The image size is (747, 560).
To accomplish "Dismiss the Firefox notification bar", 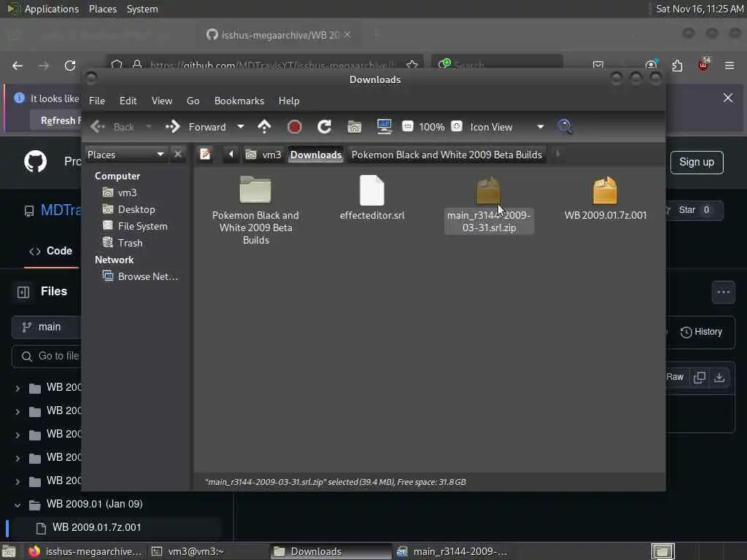I will pyautogui.click(x=728, y=98).
